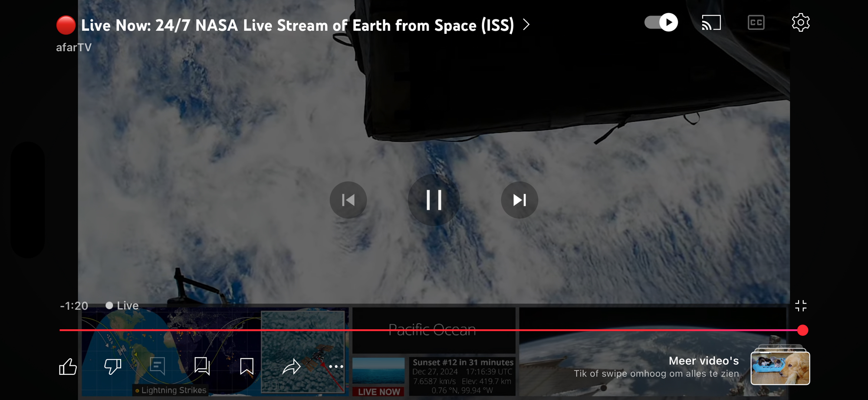The image size is (868, 400).
Task: Go to the previous video
Action: (x=348, y=200)
